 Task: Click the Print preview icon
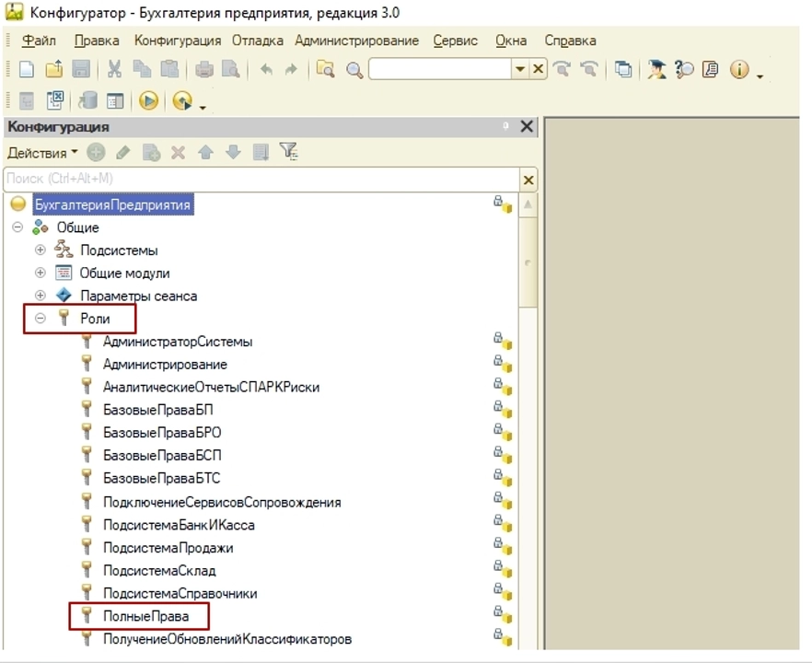tap(230, 69)
